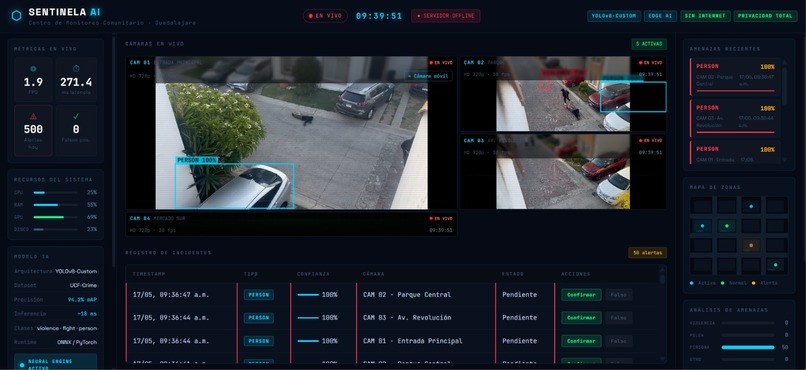The height and width of the screenshot is (370, 806).
Task: Click the Activo legend dot under zone map
Action: [x=692, y=283]
